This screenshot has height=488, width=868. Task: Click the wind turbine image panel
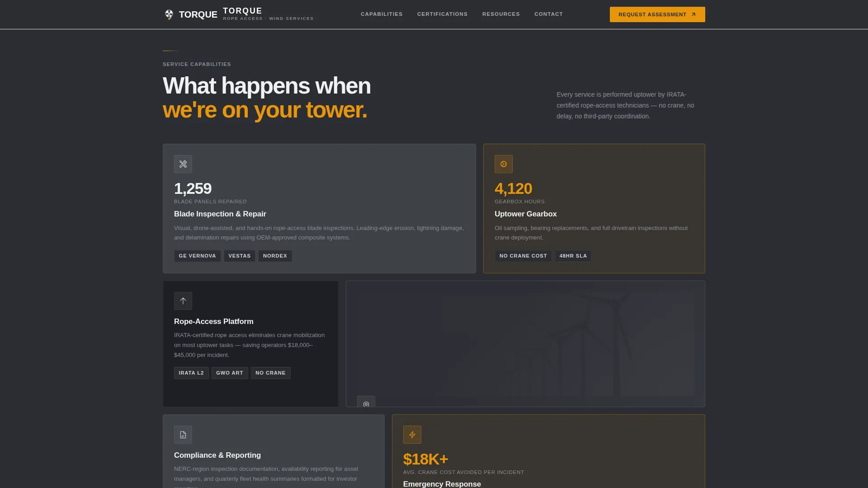[x=525, y=344]
